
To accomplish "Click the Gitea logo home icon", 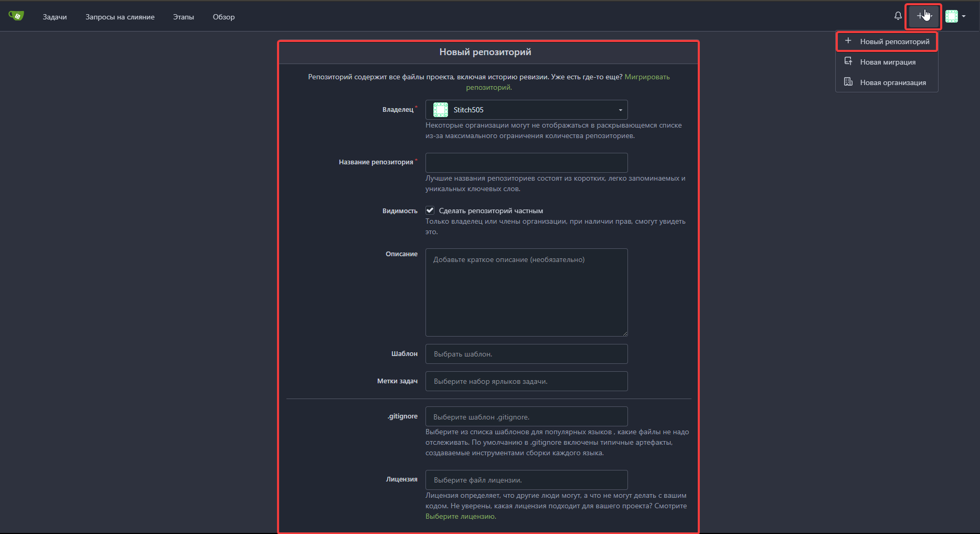I will [16, 16].
